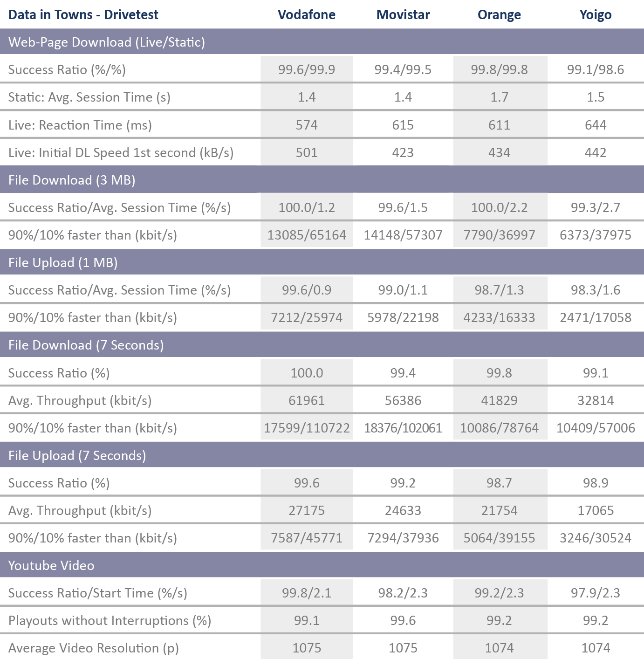Click the 13085/65164 value
This screenshot has width=644, height=659.
pyautogui.click(x=307, y=235)
